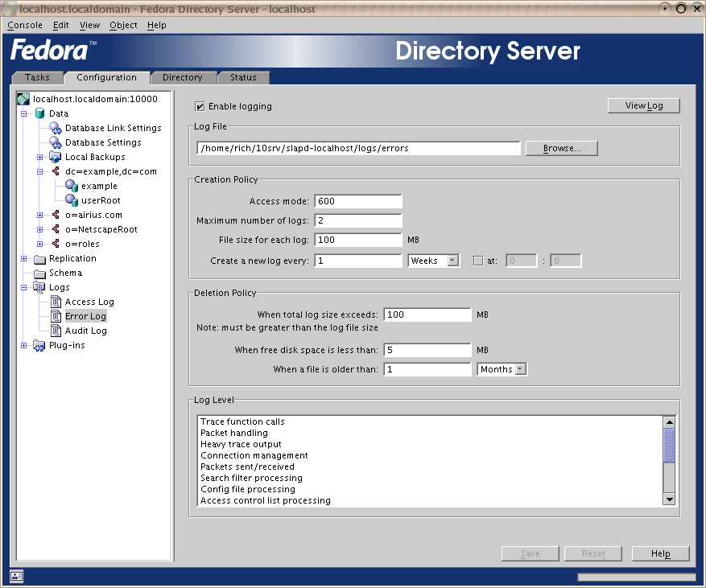Click the Schema folder icon

(39, 273)
